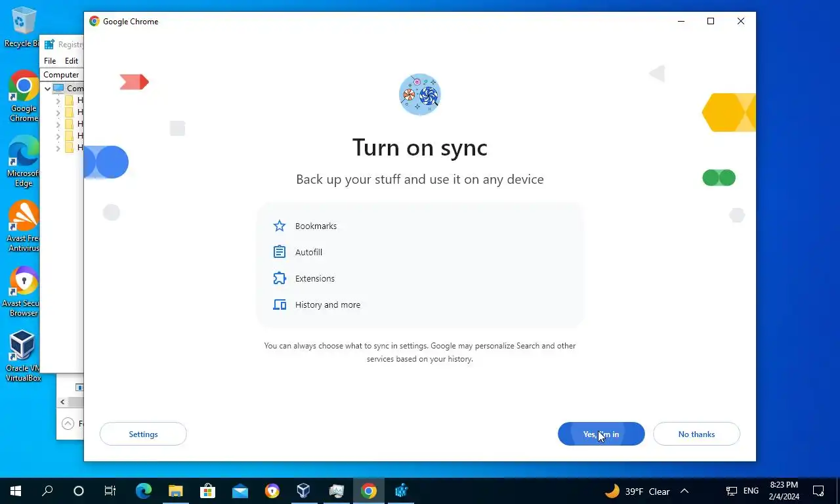Decline sync with No thanks button
This screenshot has height=504, width=840.
pos(696,434)
